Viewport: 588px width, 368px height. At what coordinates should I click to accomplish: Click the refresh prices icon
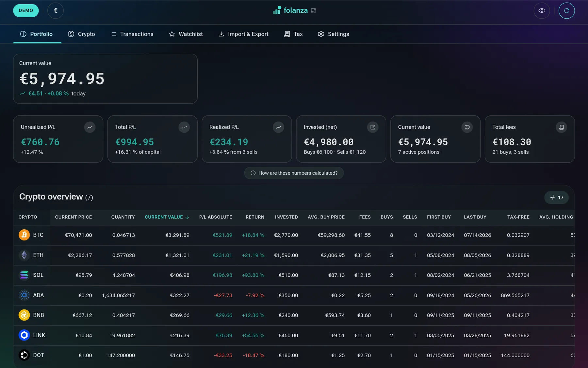tap(566, 10)
